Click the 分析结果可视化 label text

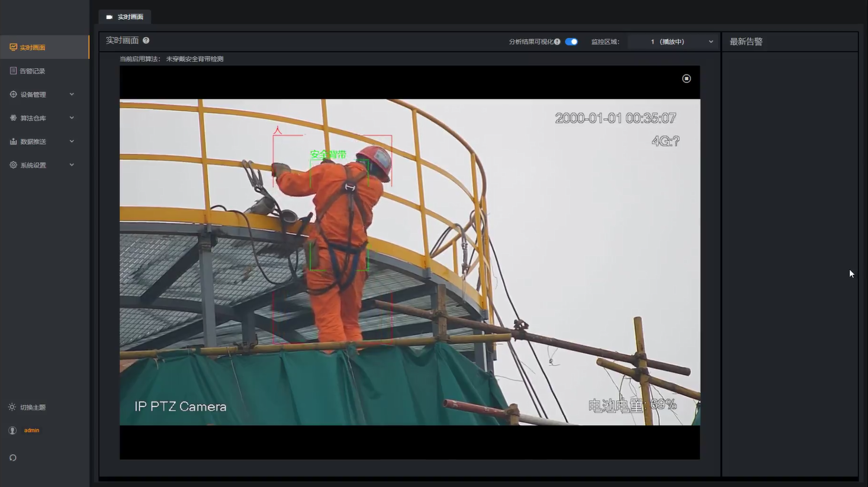pyautogui.click(x=531, y=41)
